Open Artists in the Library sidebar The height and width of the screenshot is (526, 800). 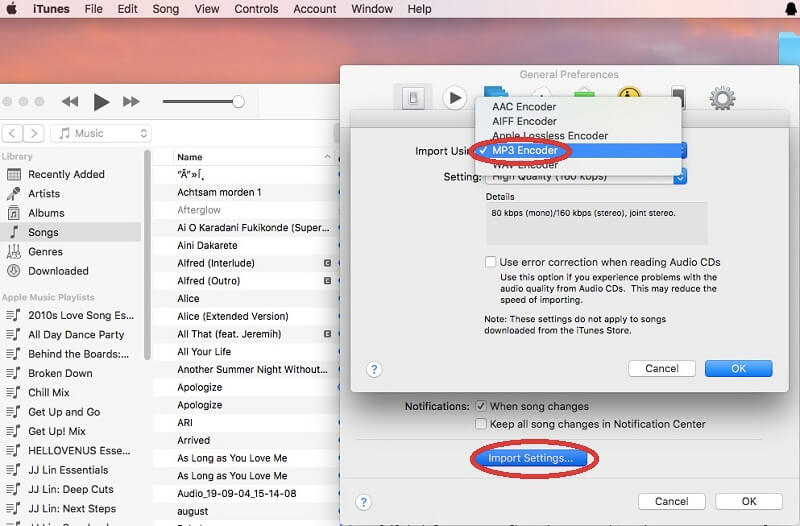[x=44, y=194]
